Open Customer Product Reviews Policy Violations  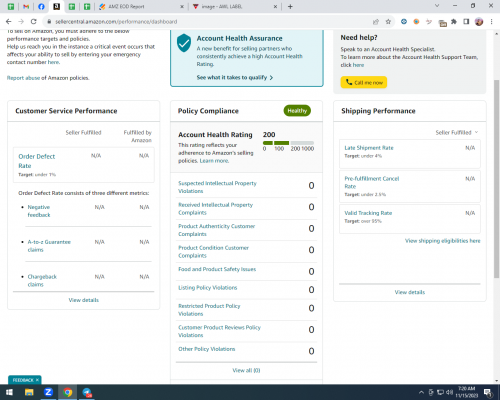[x=219, y=331]
